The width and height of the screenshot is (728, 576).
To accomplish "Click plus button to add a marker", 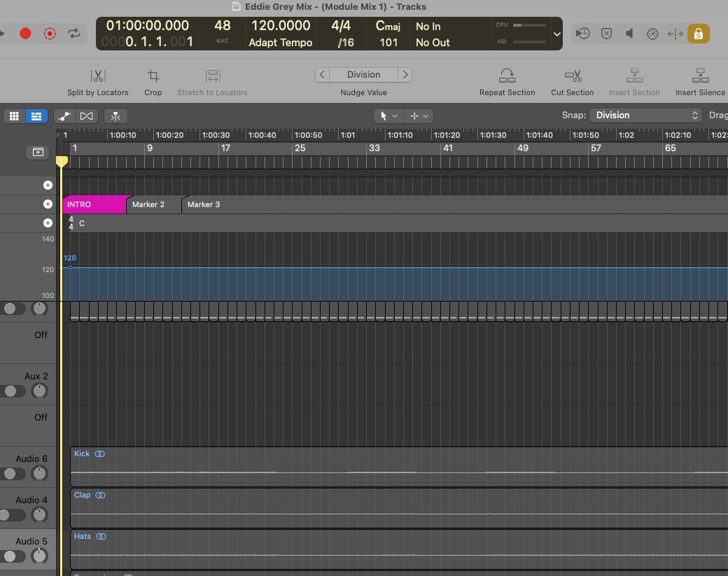I will point(48,204).
